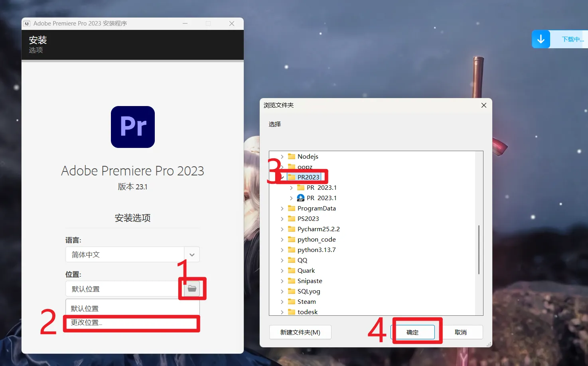The width and height of the screenshot is (588, 366).
Task: Expand the python3.13.7 folder
Action: [x=282, y=250]
